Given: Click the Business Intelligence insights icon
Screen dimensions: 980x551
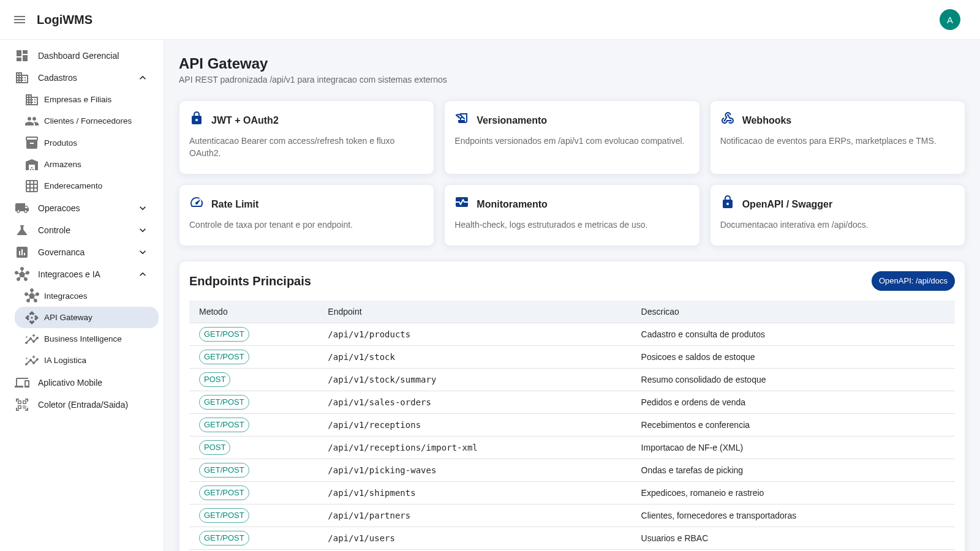Looking at the screenshot, I should coord(32,339).
